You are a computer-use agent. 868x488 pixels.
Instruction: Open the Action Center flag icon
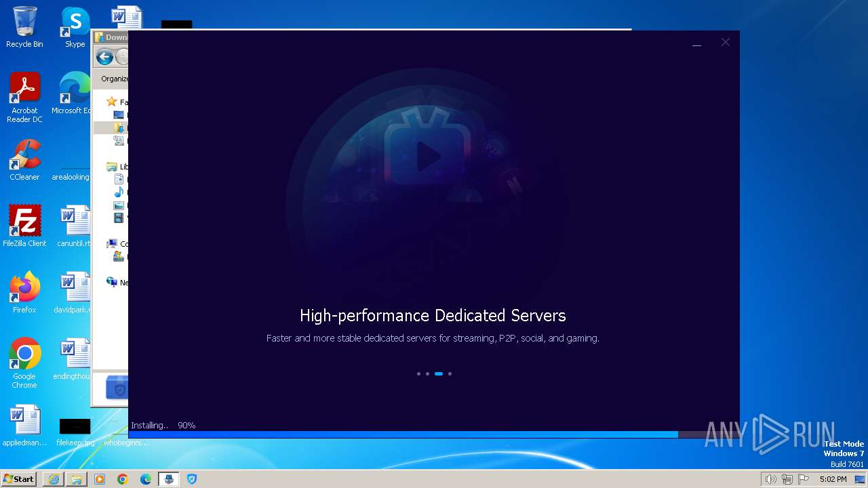[804, 479]
